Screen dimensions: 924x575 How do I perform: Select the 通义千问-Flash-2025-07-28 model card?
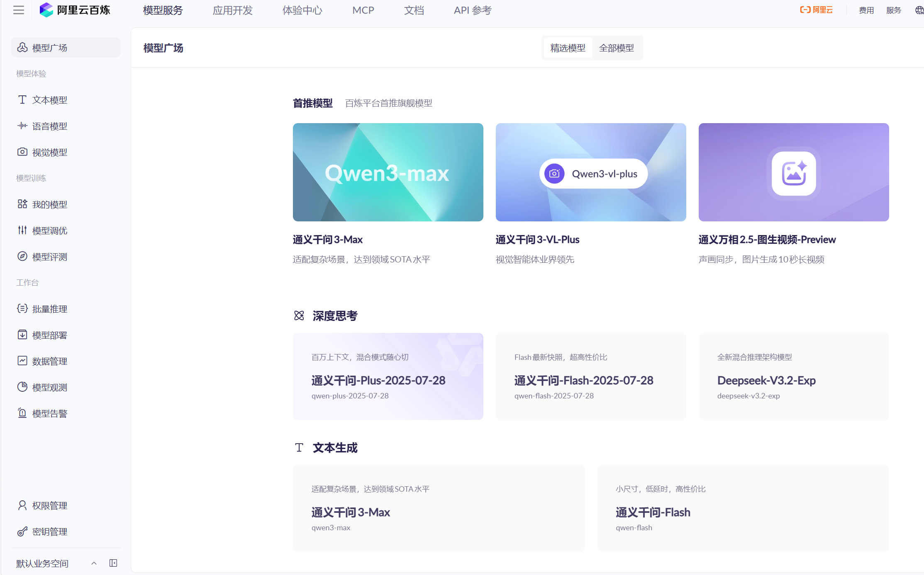pyautogui.click(x=590, y=376)
